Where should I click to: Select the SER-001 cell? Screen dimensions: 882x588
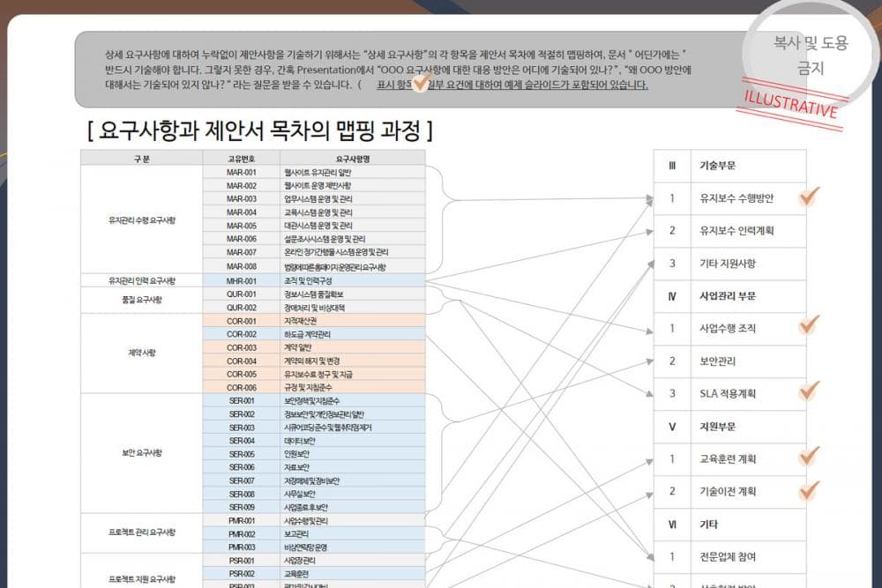[x=242, y=401]
